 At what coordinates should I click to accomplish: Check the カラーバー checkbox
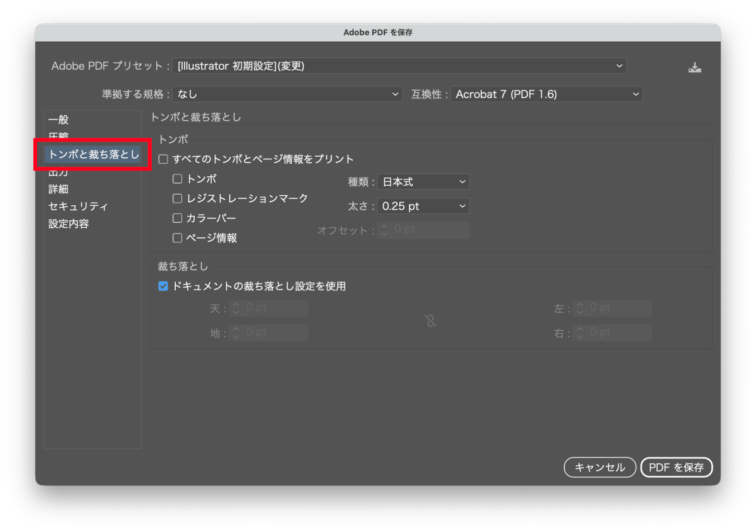pyautogui.click(x=178, y=218)
